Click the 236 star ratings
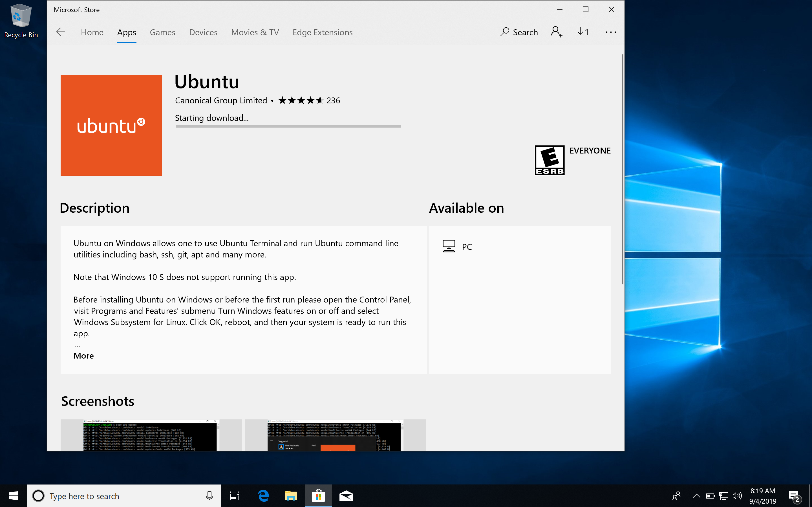 click(x=309, y=100)
